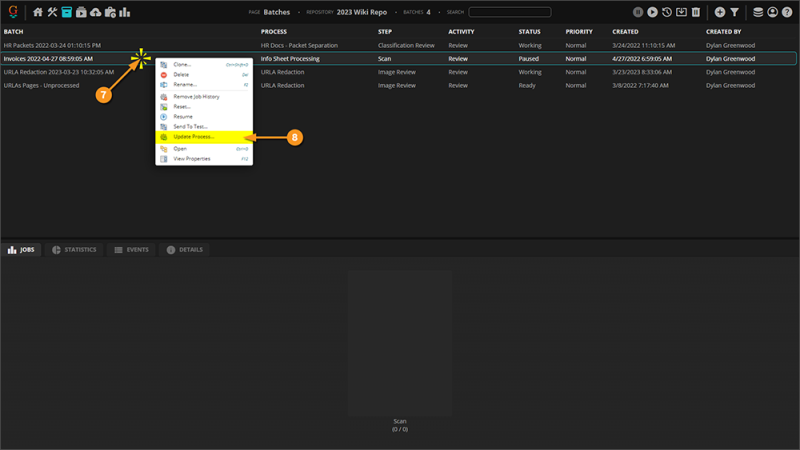Choose Clone... from the context menu

204,65
